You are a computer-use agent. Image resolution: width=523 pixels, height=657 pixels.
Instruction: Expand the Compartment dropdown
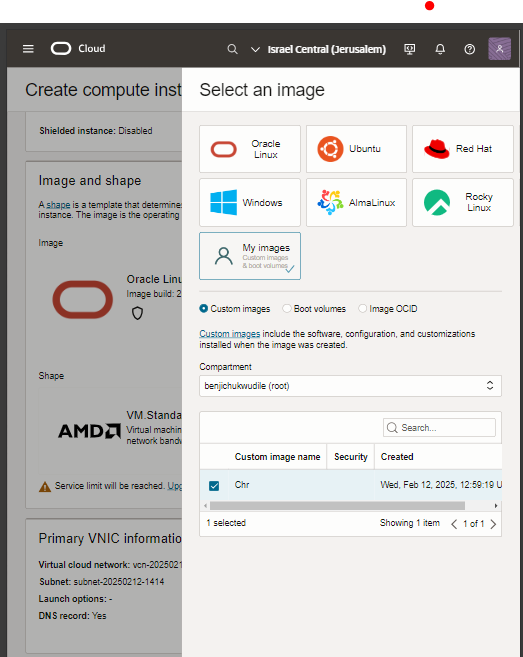[350, 385]
